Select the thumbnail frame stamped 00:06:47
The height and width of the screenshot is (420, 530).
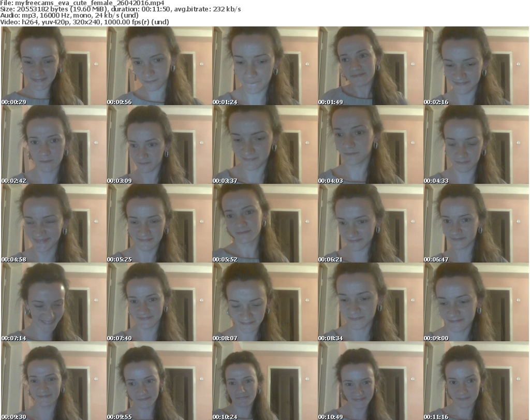(476, 223)
